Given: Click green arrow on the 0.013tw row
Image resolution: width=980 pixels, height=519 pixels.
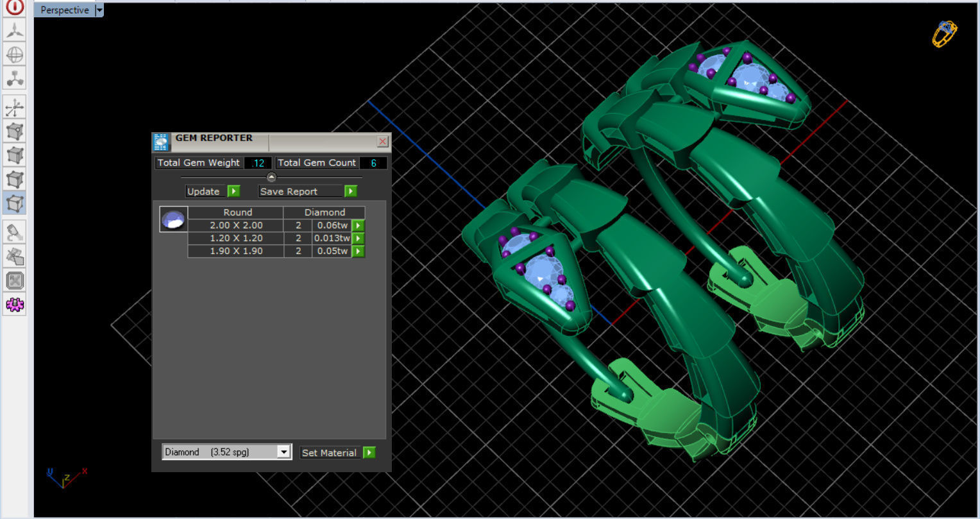Looking at the screenshot, I should coord(359,238).
